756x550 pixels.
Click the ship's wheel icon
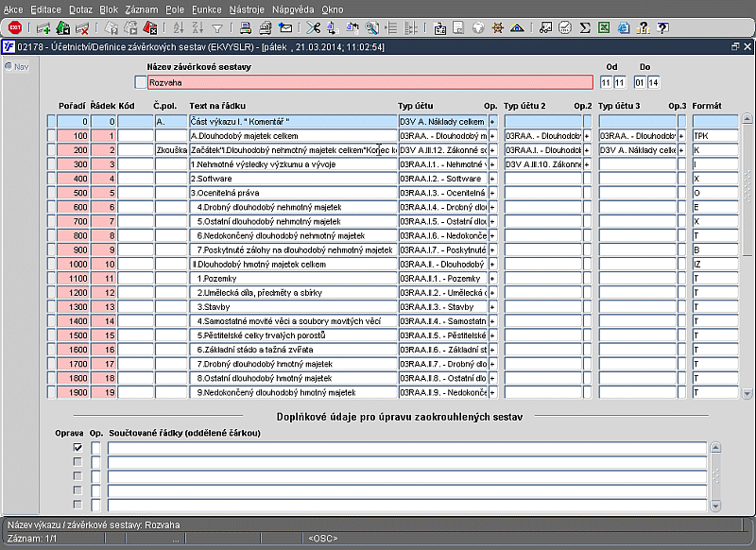coord(498,28)
